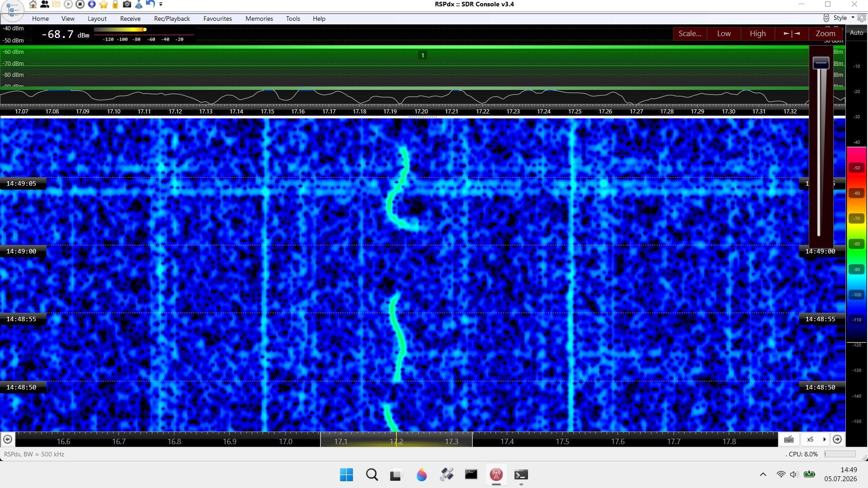This screenshot has height=488, width=868.
Task: Click the two-people users icon
Action: (x=45, y=5)
